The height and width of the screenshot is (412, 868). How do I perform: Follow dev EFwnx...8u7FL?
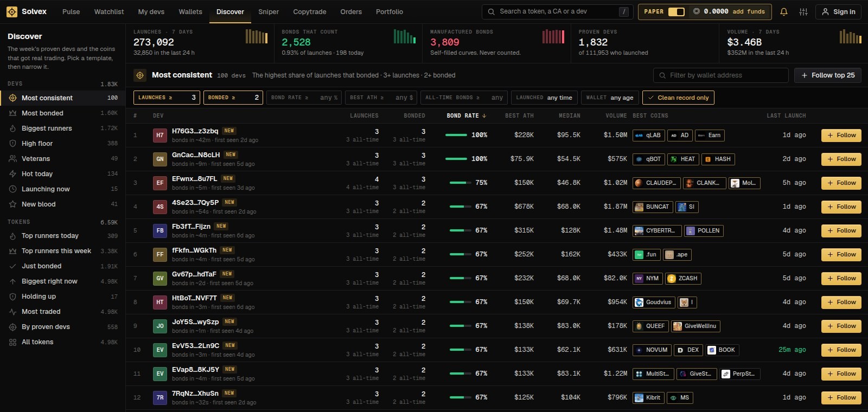841,183
